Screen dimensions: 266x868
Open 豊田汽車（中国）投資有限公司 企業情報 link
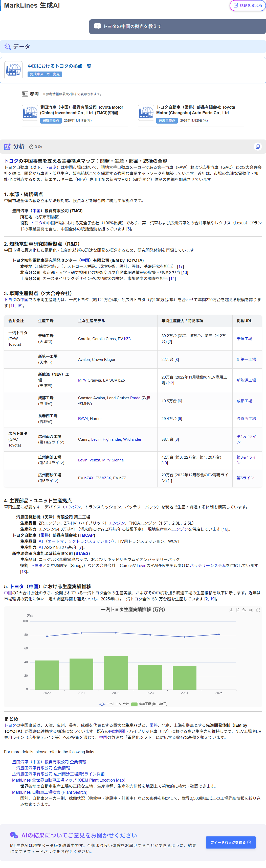(x=49, y=762)
